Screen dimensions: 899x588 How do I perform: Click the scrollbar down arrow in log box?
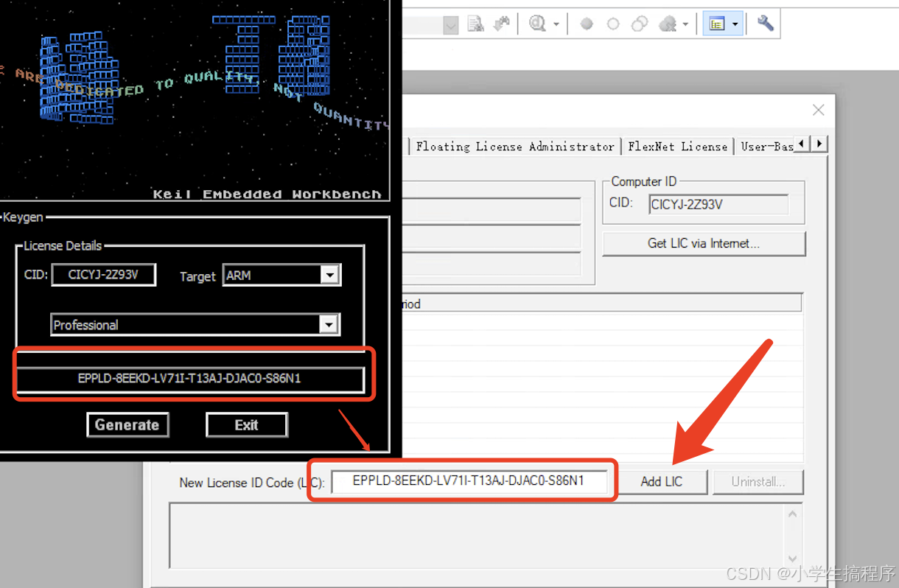pyautogui.click(x=793, y=559)
